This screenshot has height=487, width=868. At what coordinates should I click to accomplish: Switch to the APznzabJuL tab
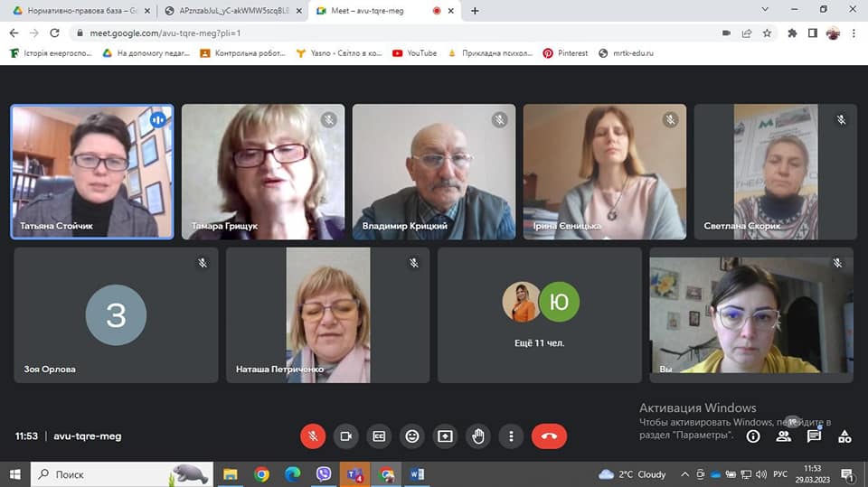click(x=233, y=11)
